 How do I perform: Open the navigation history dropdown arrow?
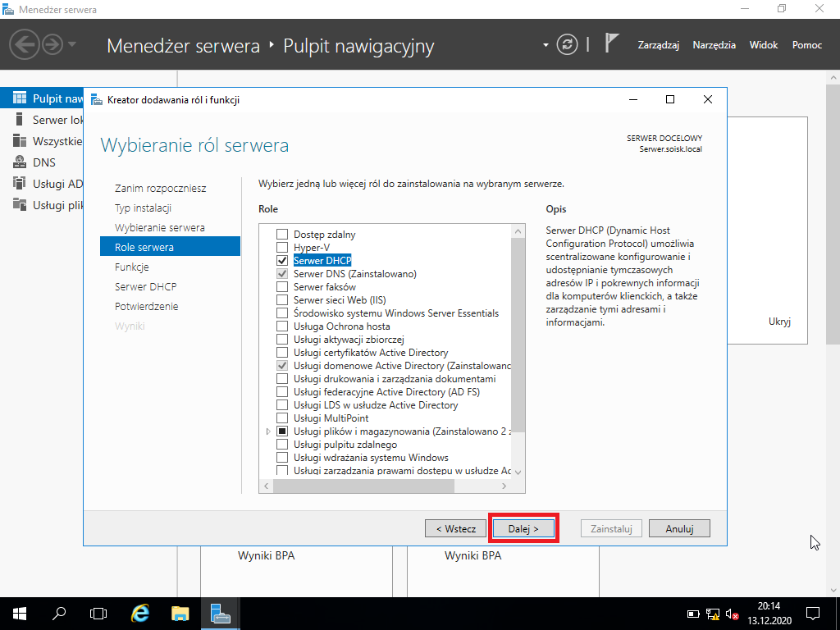pyautogui.click(x=72, y=44)
